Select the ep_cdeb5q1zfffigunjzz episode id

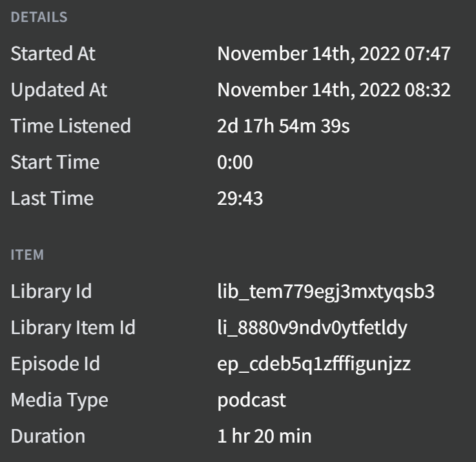pos(314,364)
